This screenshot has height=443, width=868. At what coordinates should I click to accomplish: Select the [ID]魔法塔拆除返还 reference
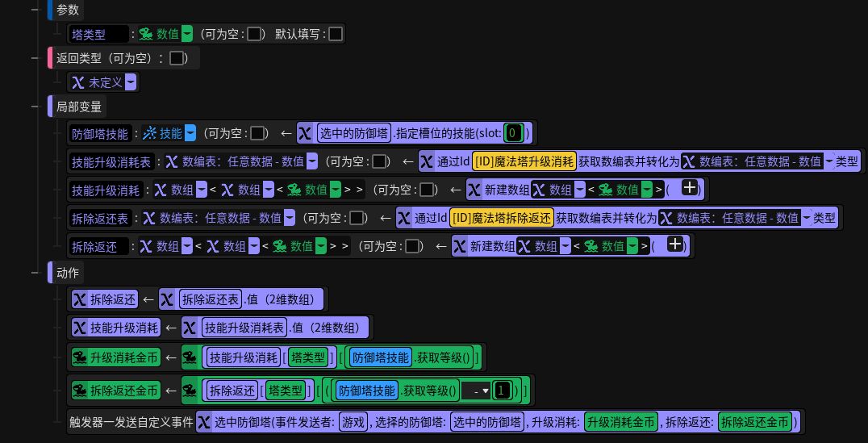click(502, 218)
